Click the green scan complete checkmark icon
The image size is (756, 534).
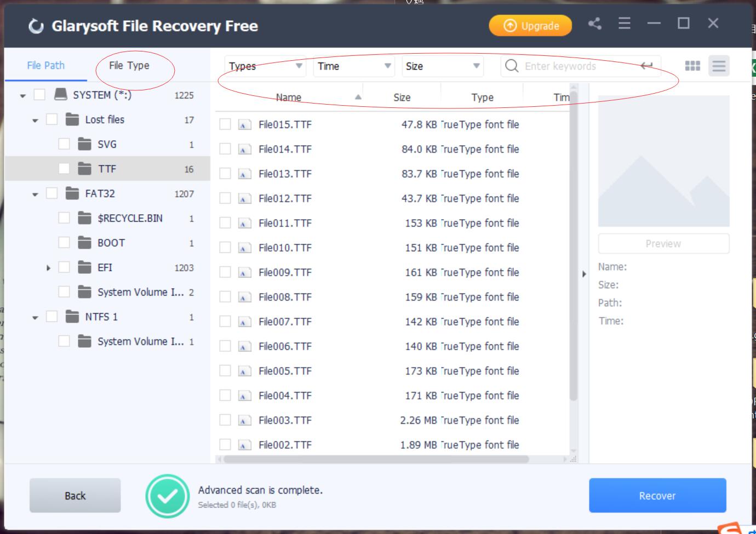(x=167, y=496)
